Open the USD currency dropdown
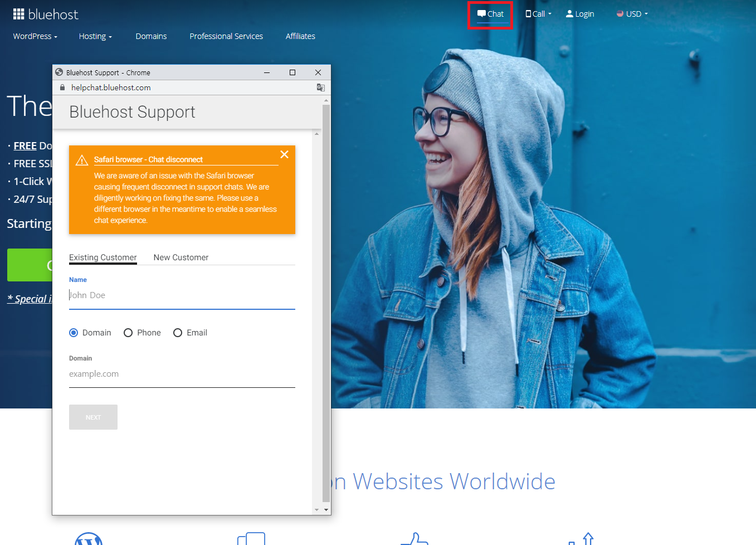 click(632, 14)
